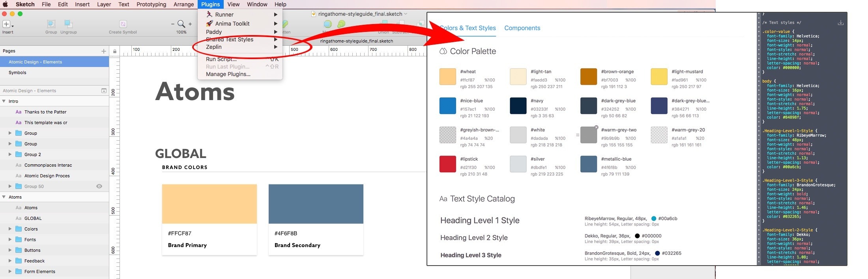
Task: Click the Create Symbol icon
Action: pyautogui.click(x=123, y=24)
